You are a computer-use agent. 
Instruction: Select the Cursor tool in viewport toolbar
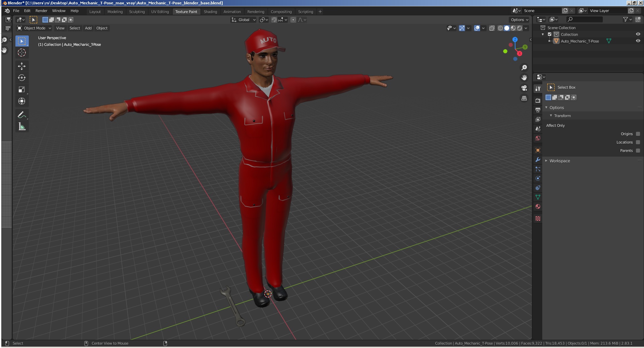(x=22, y=53)
